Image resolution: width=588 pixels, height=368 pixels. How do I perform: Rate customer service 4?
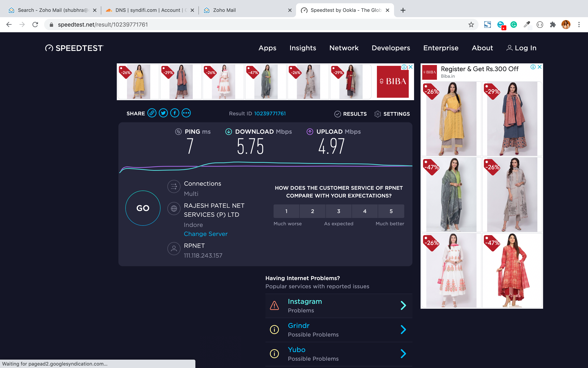pos(365,211)
